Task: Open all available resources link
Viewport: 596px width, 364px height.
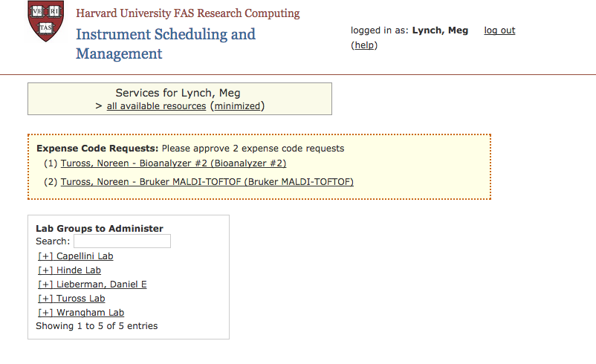Action: (156, 106)
